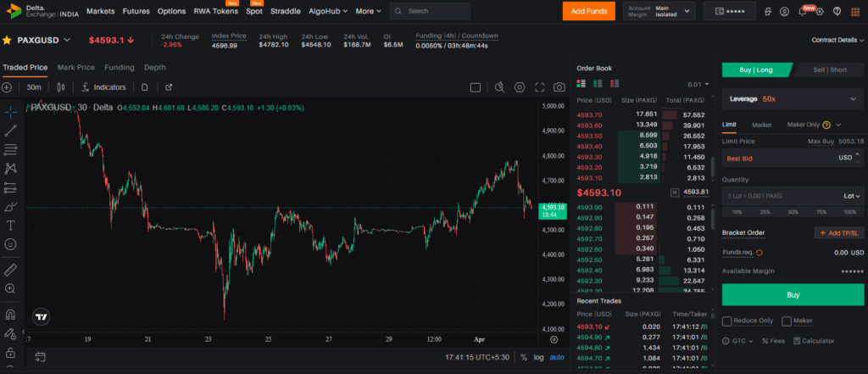Viewport: 868px width, 374px height.
Task: Open chart templates icon
Action: click(x=144, y=87)
